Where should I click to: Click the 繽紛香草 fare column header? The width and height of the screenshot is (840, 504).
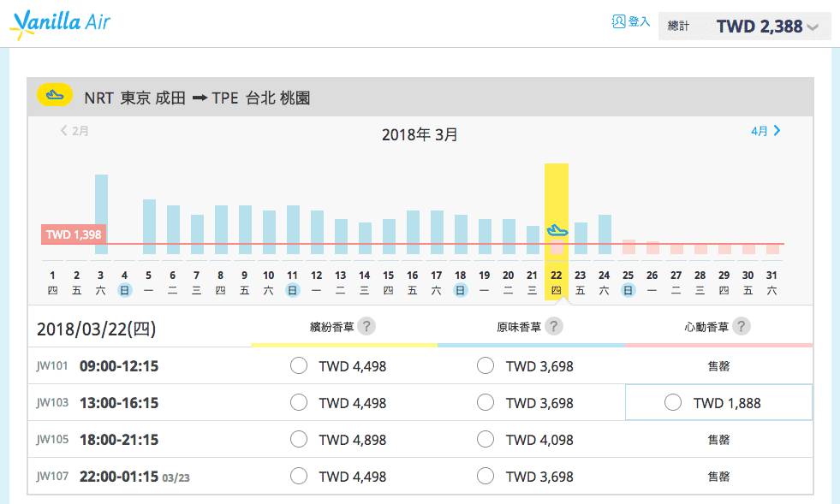tap(331, 327)
